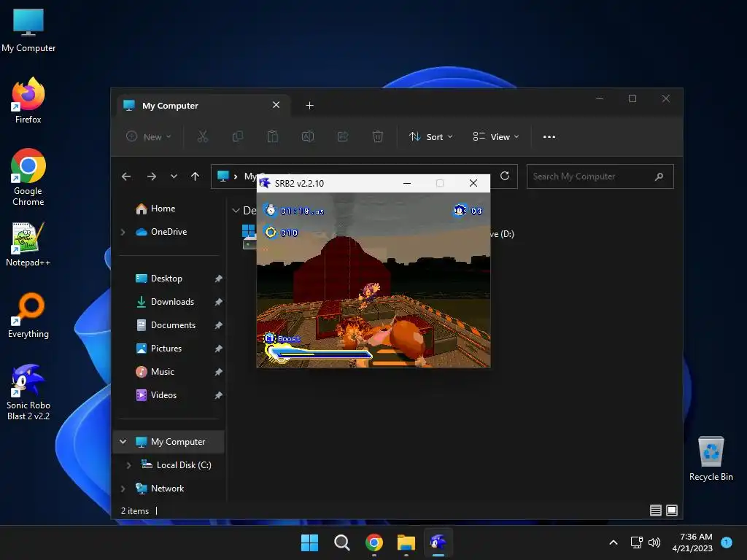
Task: Click the Share icon in Explorer toolbar
Action: pos(343,136)
